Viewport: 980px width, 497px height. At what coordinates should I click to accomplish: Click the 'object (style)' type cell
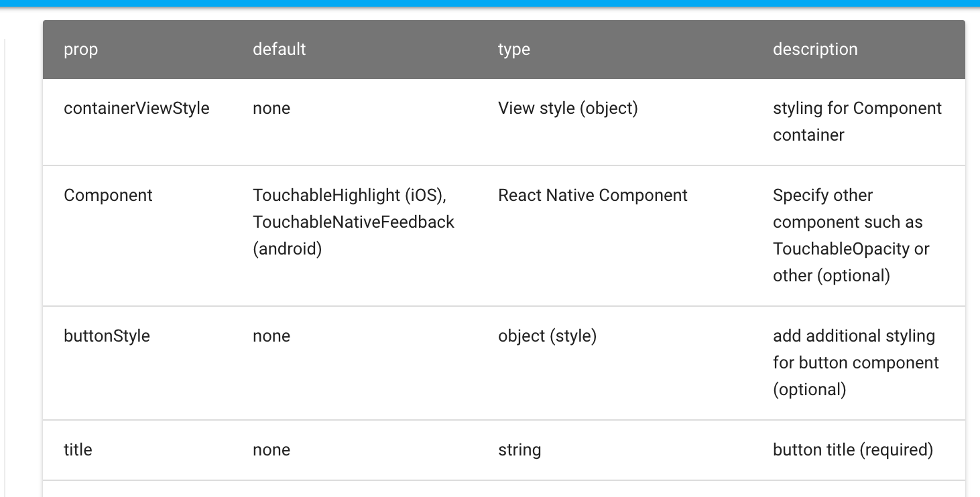547,336
